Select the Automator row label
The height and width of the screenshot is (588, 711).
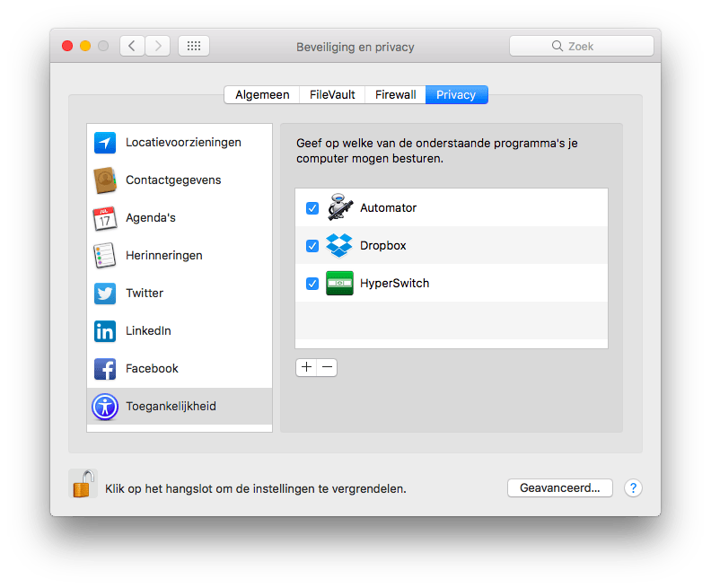pos(388,208)
